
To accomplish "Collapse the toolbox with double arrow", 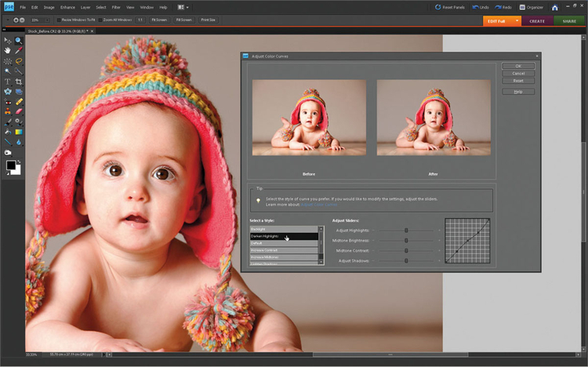I will pyautogui.click(x=4, y=29).
